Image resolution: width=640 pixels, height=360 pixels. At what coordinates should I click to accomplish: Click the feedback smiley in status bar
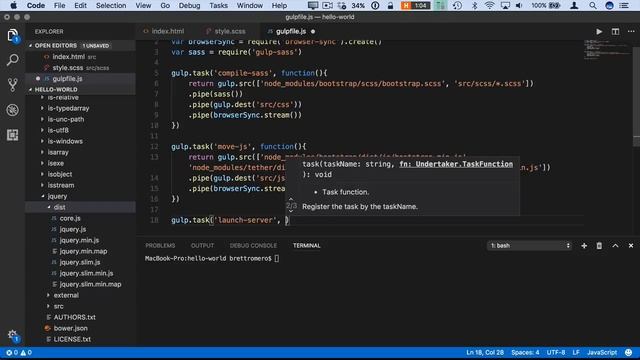pyautogui.click(x=629, y=353)
